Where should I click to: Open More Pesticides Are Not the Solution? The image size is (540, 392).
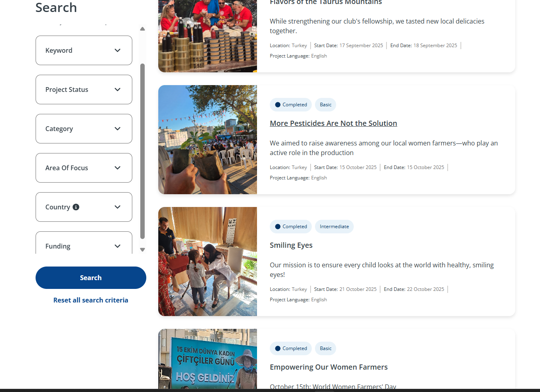coord(333,123)
